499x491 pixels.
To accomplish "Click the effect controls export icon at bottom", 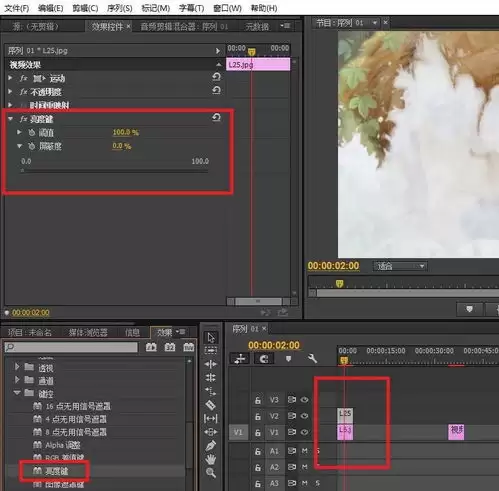I will [283, 312].
